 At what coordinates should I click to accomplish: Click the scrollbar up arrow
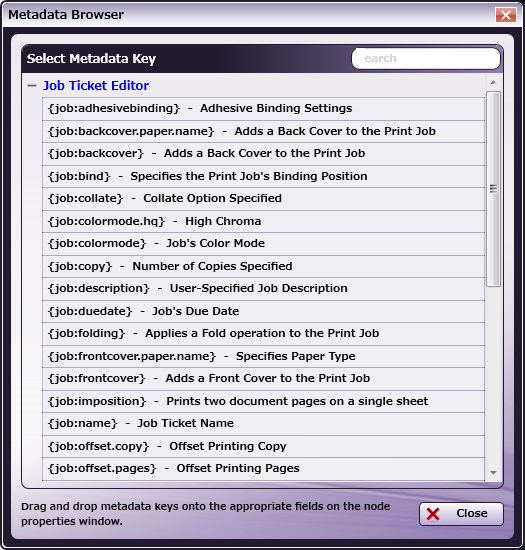pos(493,82)
